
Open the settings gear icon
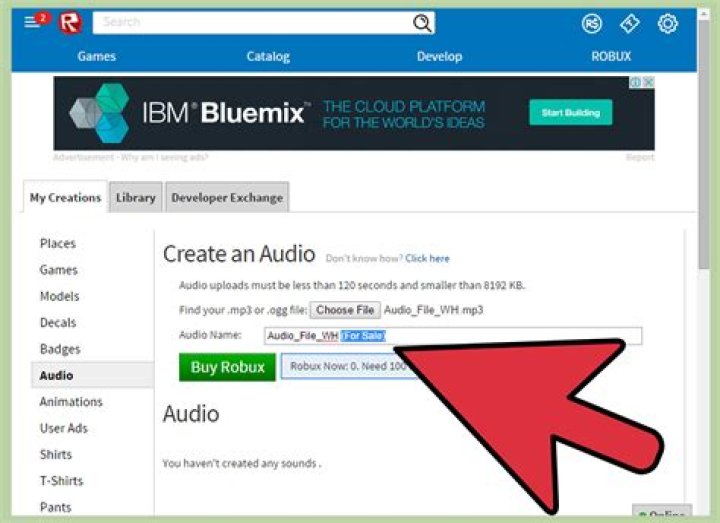tap(668, 23)
